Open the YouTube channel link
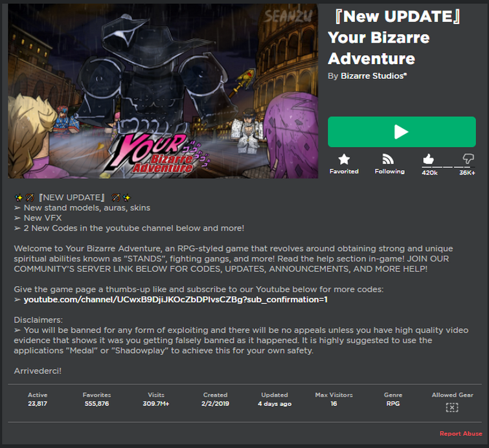489x448 pixels. point(176,300)
